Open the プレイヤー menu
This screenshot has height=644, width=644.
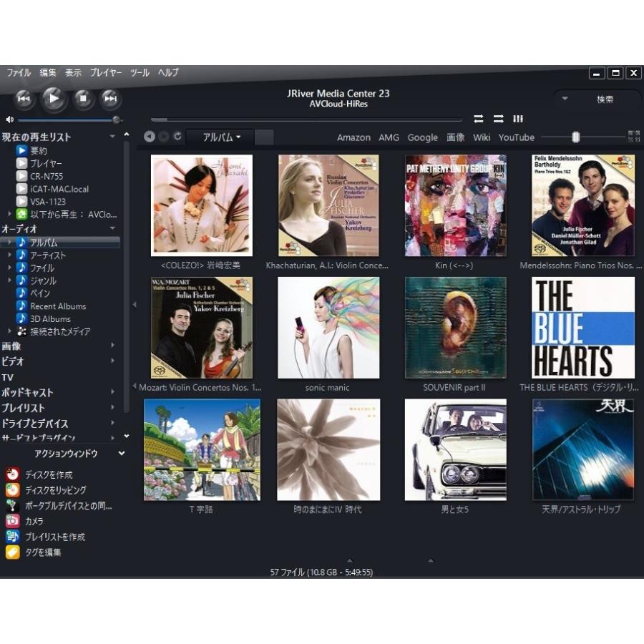point(106,73)
